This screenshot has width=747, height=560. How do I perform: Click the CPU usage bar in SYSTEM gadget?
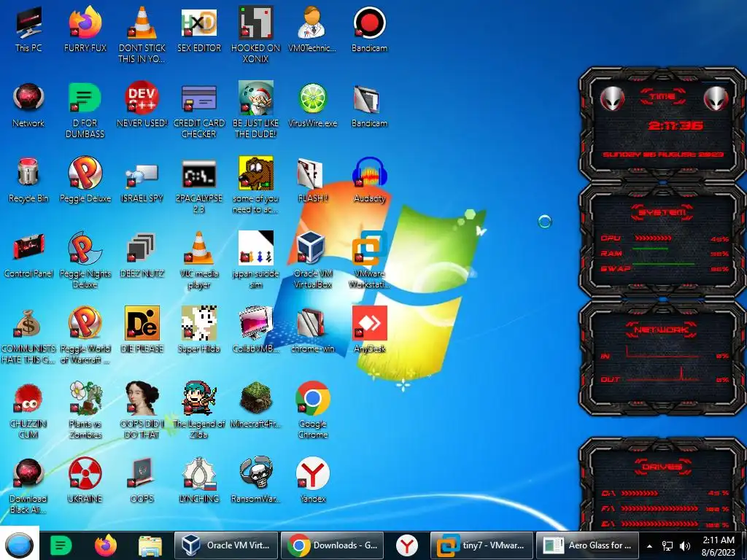pos(654,238)
